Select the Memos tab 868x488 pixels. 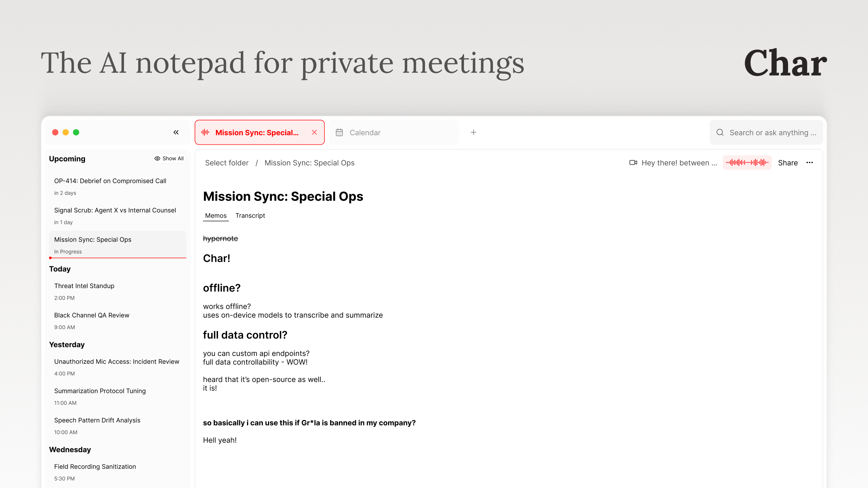[x=216, y=215]
